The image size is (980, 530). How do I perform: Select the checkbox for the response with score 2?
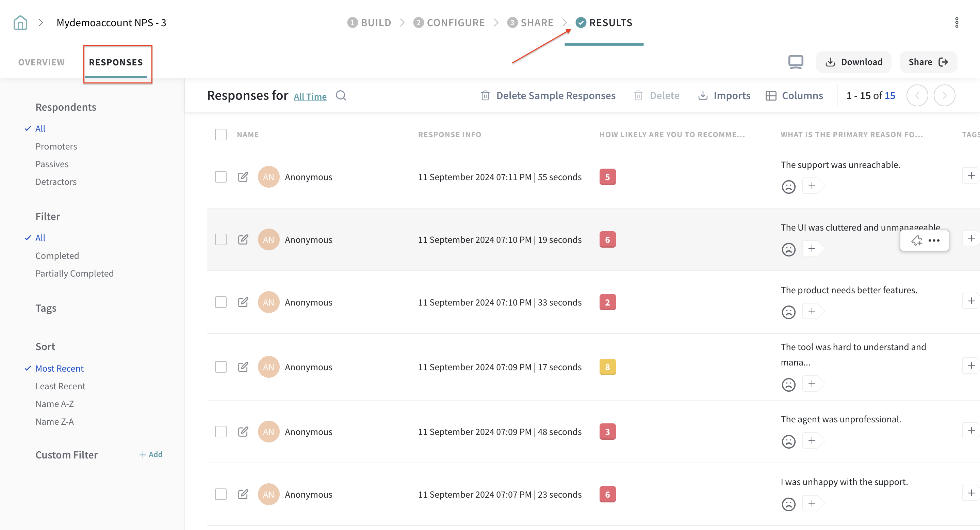pyautogui.click(x=220, y=302)
